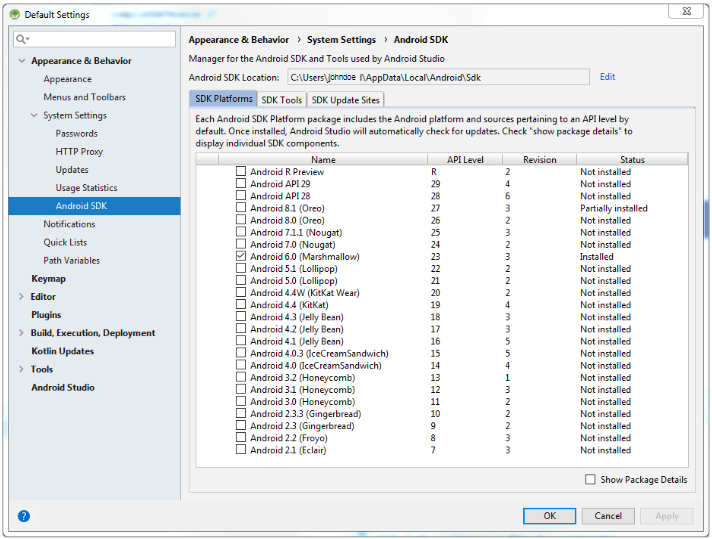Click API level 22 cell for Android 5.1
Viewport: 712px width, 539px height.
pyautogui.click(x=435, y=268)
